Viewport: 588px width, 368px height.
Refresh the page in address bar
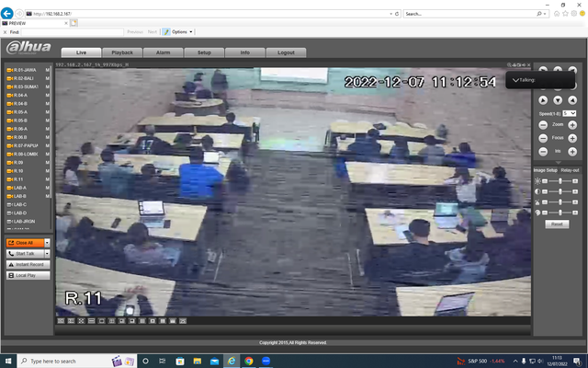pos(397,14)
